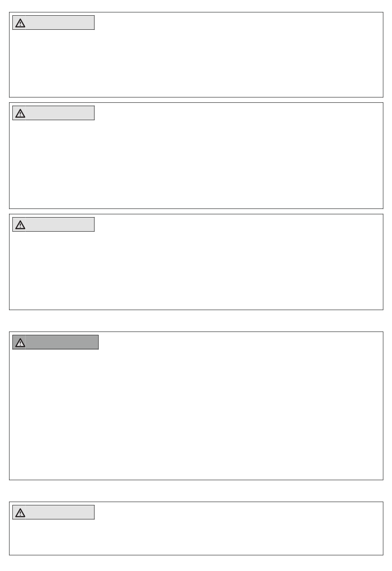Click the blank page margin below the last box
Screen dimensions: 392x571
[x=196, y=564]
